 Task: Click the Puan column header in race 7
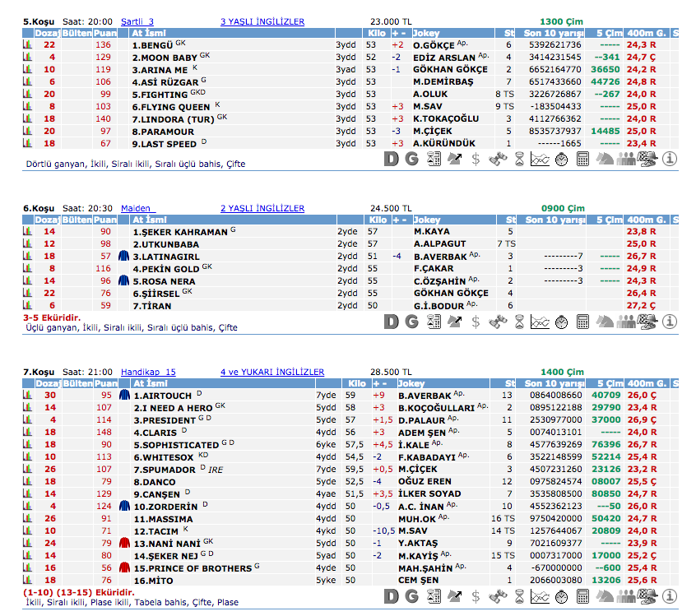pos(104,383)
